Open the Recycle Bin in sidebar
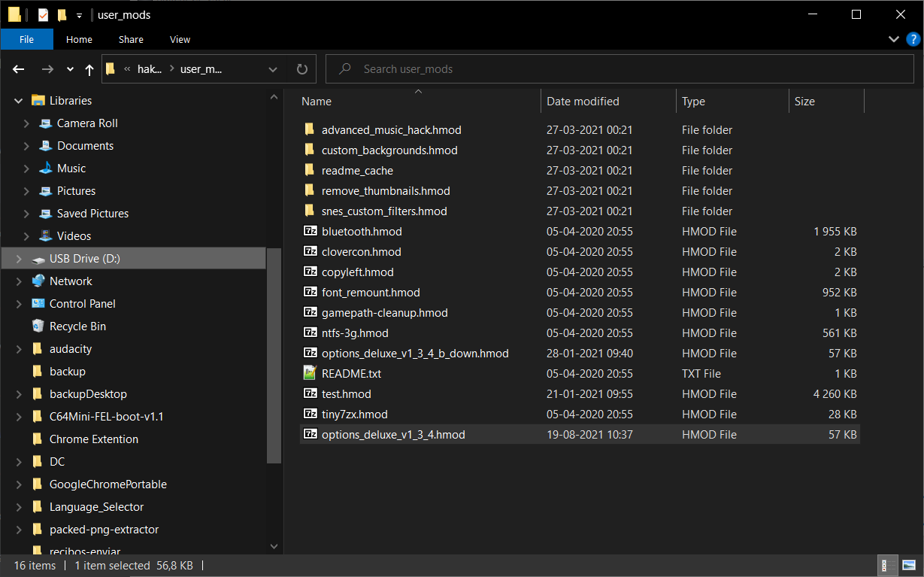 pyautogui.click(x=77, y=326)
